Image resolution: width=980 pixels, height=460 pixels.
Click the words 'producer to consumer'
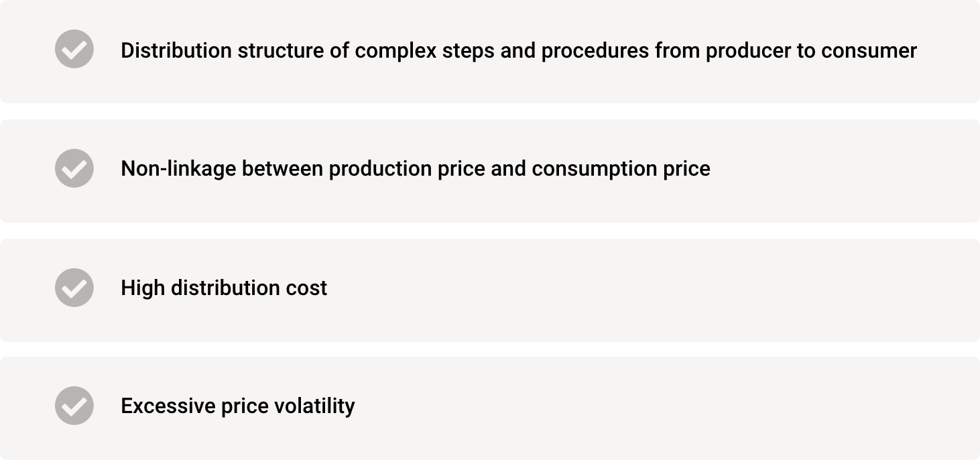tap(811, 50)
